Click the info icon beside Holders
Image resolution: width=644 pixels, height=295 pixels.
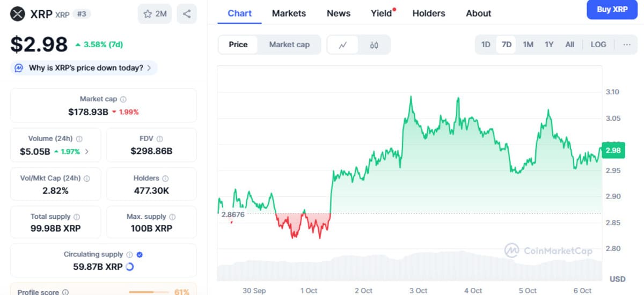165,178
